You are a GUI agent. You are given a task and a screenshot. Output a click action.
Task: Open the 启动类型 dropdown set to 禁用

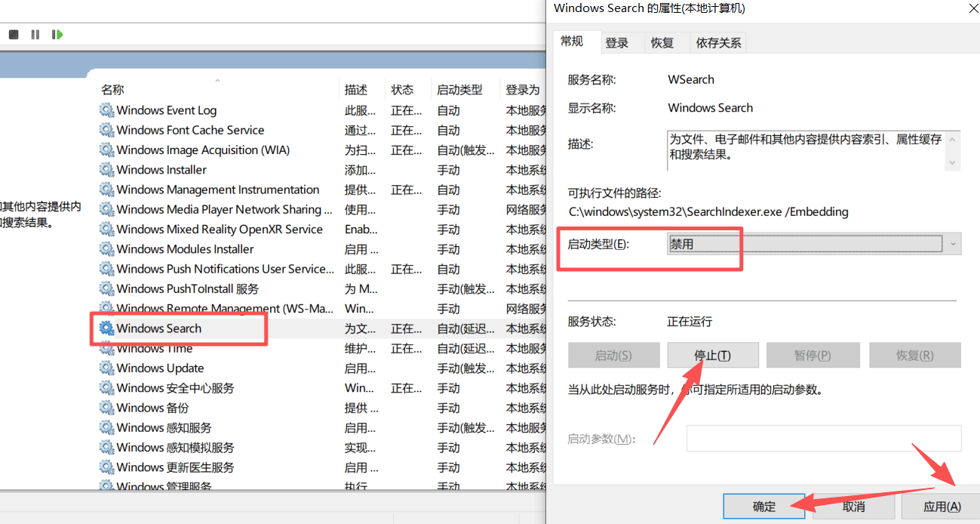point(815,244)
